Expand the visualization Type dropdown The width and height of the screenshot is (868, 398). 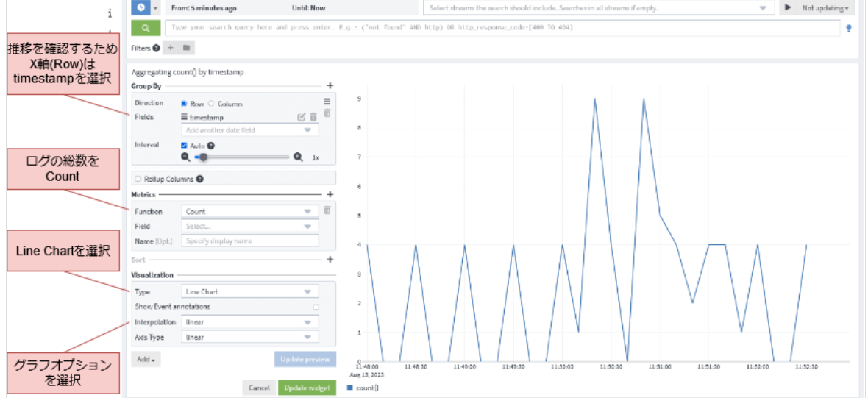coord(249,291)
